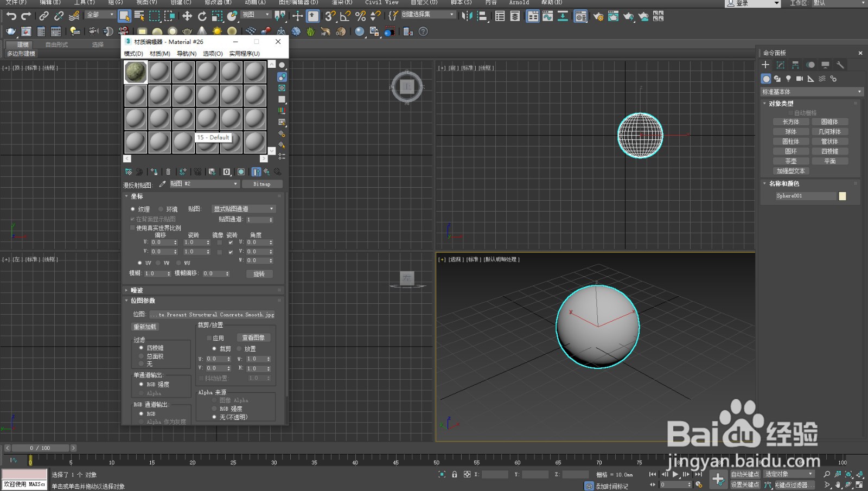
Task: Choose the Select and Move tool
Action: point(187,16)
